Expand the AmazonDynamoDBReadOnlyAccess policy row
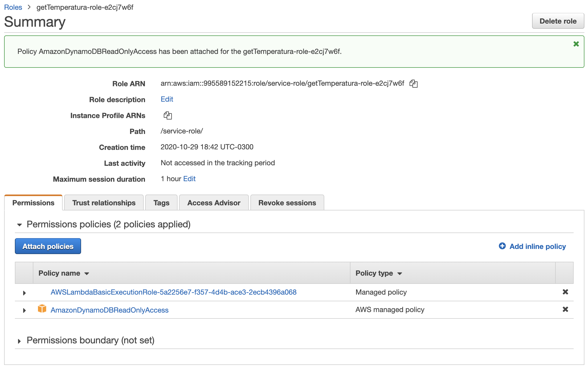 point(24,310)
